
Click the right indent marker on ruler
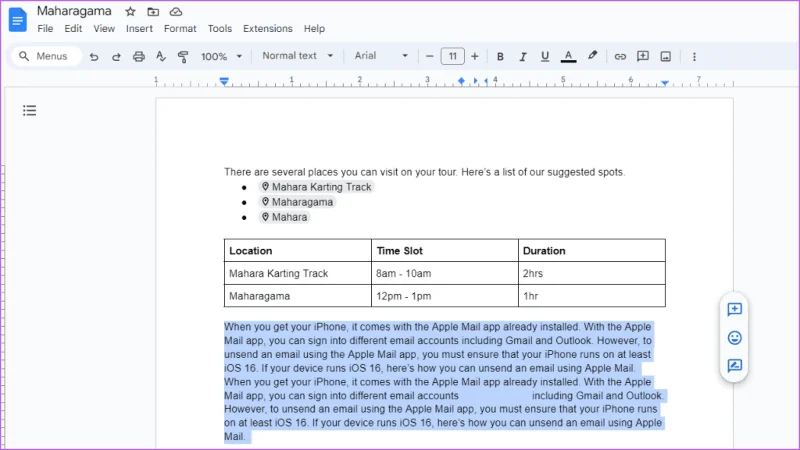[x=665, y=82]
